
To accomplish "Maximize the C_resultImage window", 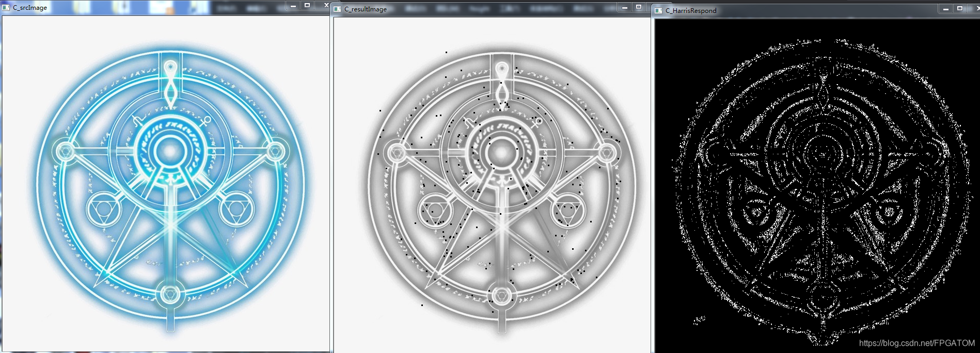I will coord(639,7).
